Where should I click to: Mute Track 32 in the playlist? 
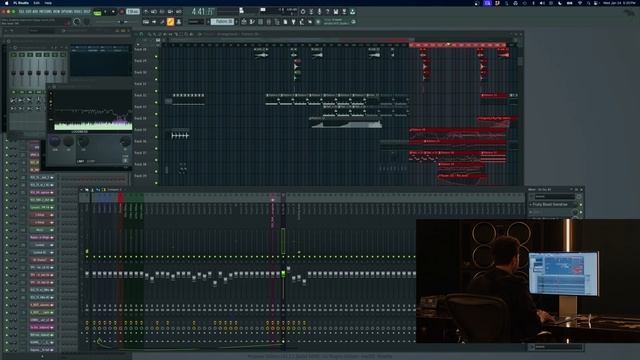coord(156,102)
